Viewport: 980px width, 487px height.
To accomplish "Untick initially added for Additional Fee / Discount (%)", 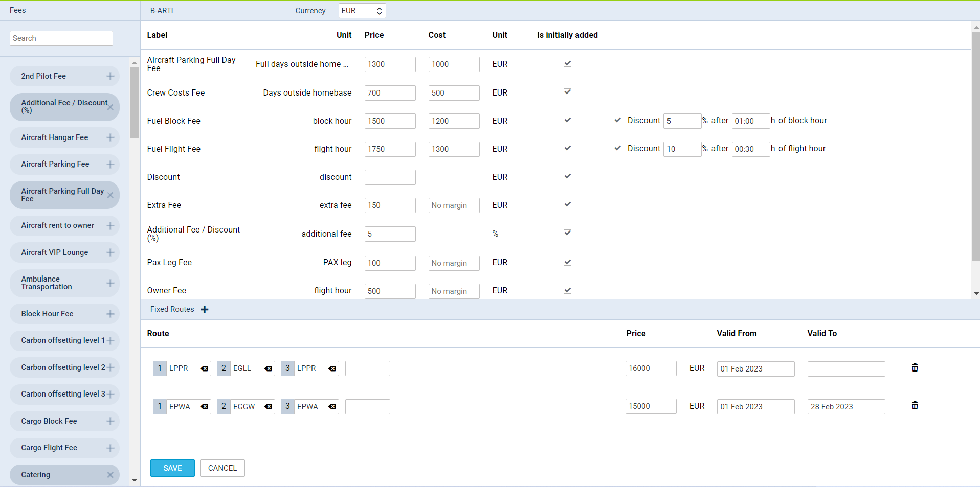I will point(567,233).
